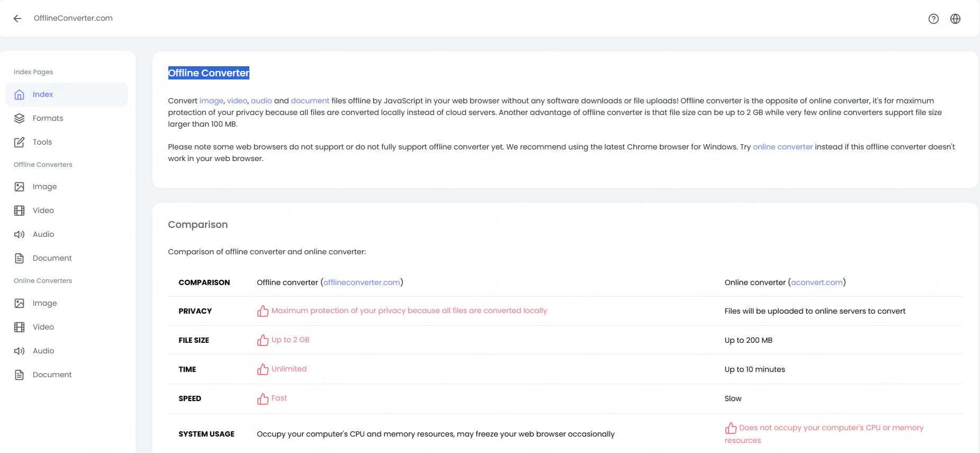Click 'Fast' speed cell
The height and width of the screenshot is (453, 980).
coord(279,398)
